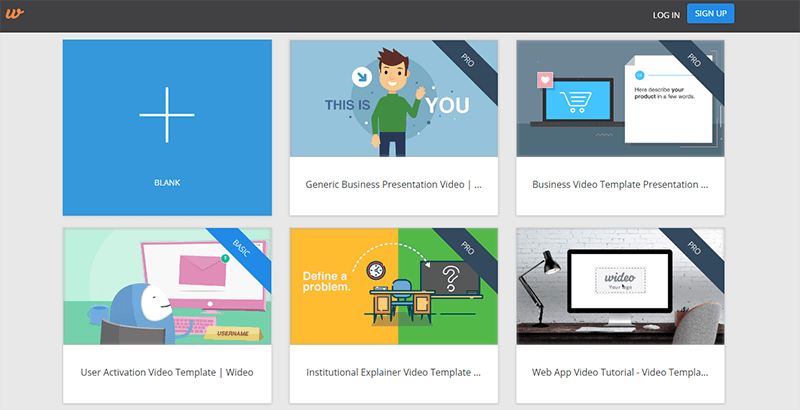This screenshot has width=800, height=410.
Task: Click the orange Wideo logo icon
Action: tap(15, 14)
